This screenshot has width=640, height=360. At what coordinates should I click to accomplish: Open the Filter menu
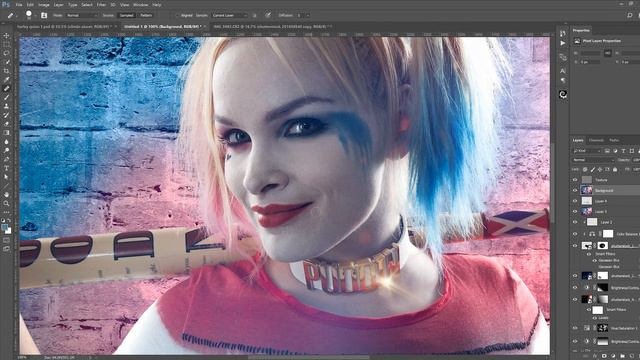101,5
